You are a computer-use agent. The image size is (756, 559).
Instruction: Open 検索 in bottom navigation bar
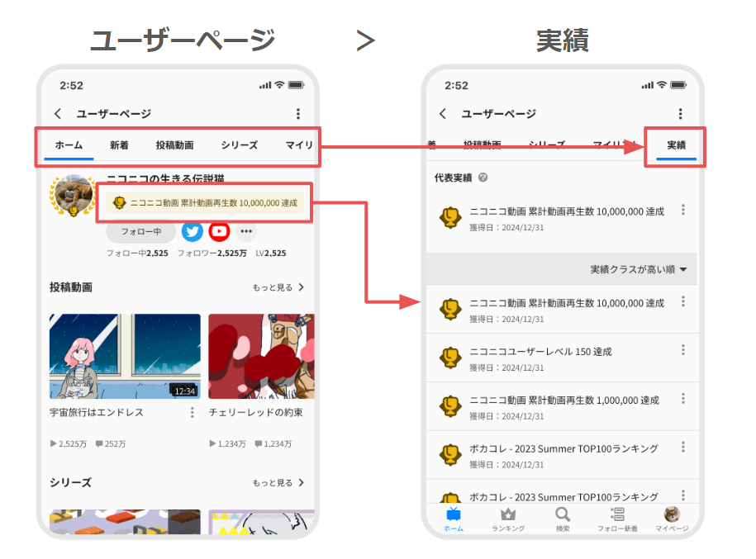point(563,519)
